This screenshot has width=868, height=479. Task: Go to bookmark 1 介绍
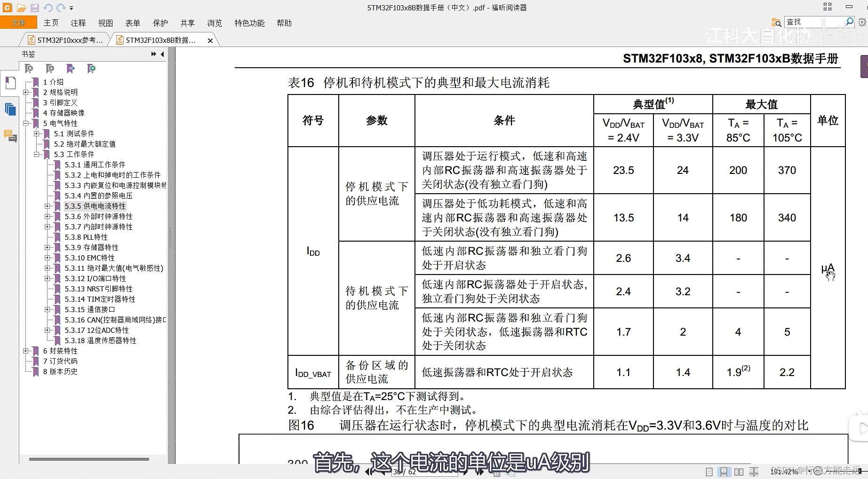(x=53, y=82)
